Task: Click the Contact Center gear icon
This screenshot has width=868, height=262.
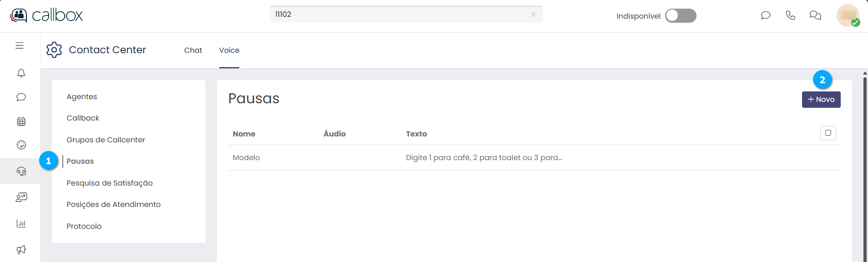Action: (54, 50)
